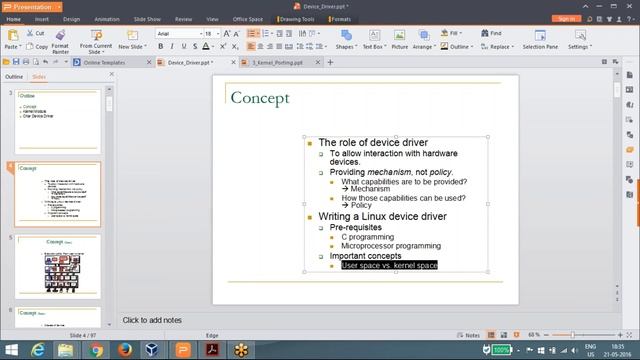
Task: Fit slide to window icon
Action: (x=629, y=335)
